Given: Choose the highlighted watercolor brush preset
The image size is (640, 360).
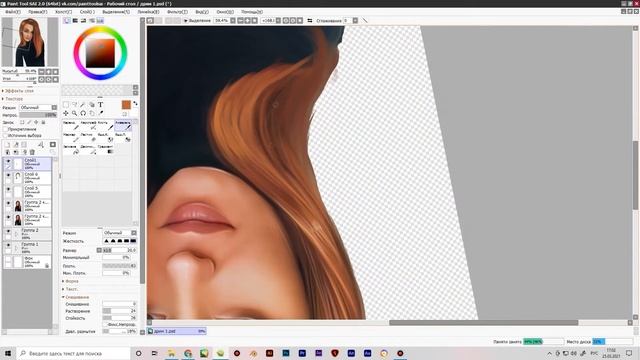Looking at the screenshot, I should tap(123, 125).
